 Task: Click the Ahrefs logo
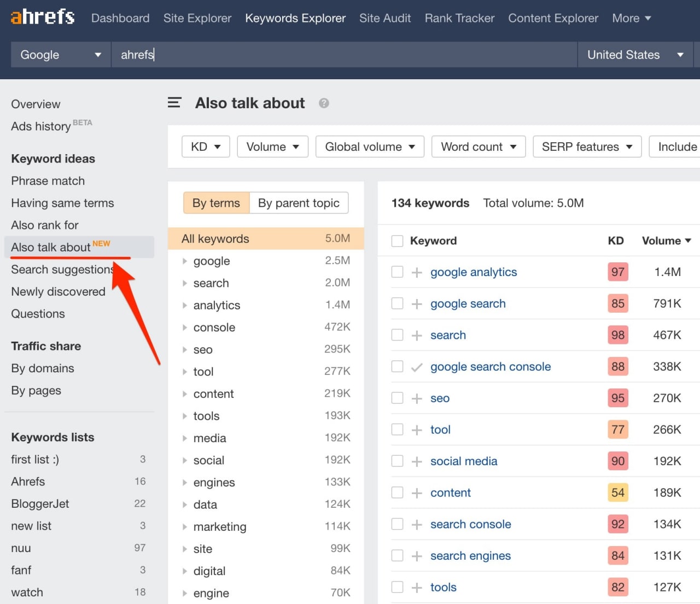click(x=43, y=17)
